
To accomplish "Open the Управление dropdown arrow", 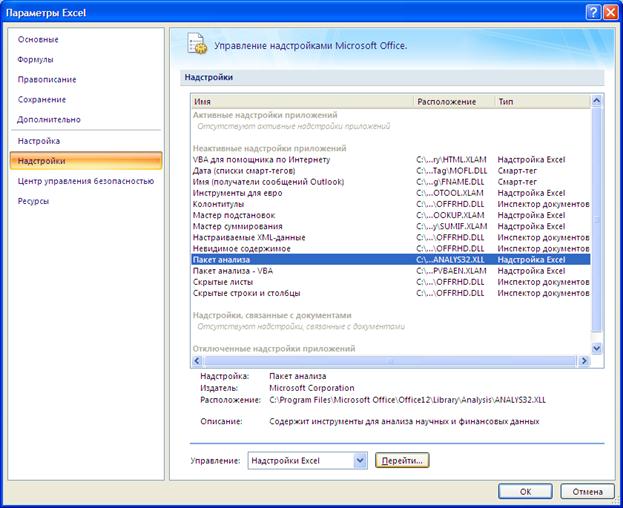I will point(360,460).
